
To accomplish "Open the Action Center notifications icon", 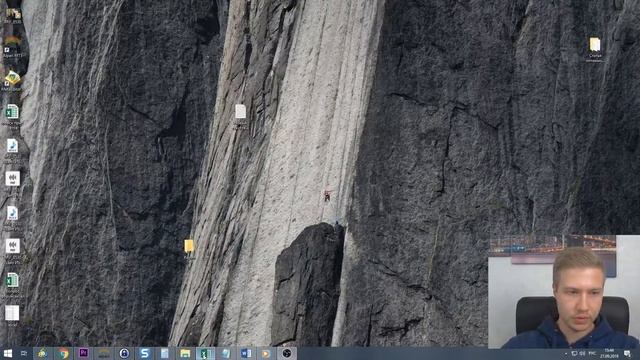I will click(x=627, y=353).
